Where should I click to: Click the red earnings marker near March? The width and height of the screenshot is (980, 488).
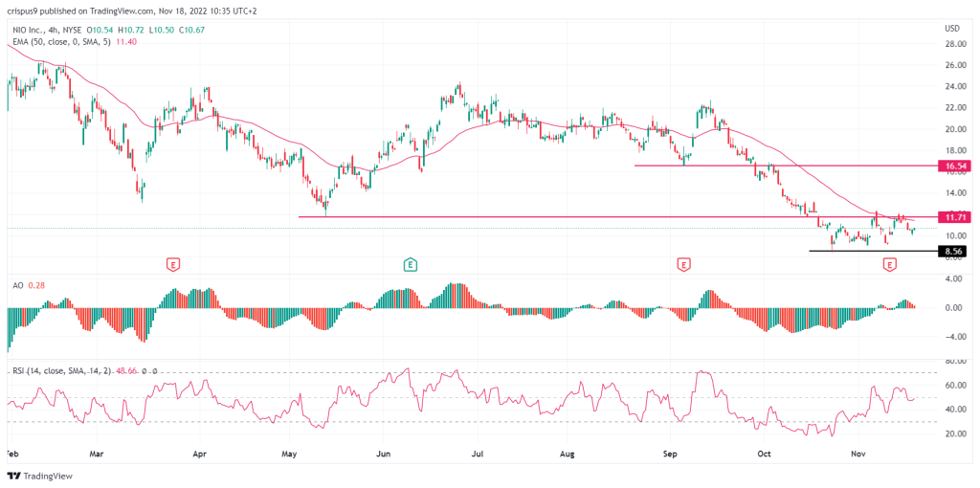coord(173,263)
